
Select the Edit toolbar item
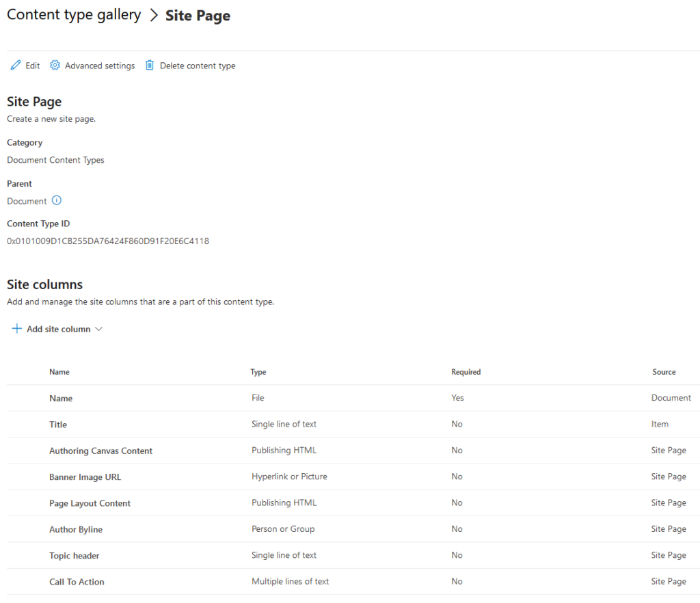[32, 66]
